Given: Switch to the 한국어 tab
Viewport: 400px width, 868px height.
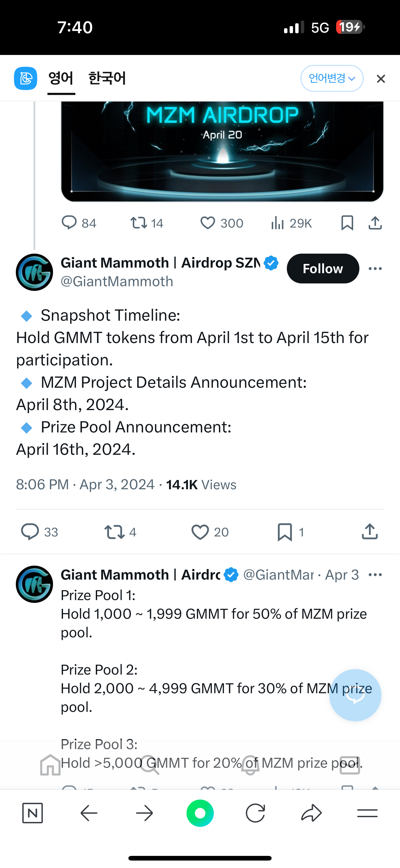Looking at the screenshot, I should 107,79.
